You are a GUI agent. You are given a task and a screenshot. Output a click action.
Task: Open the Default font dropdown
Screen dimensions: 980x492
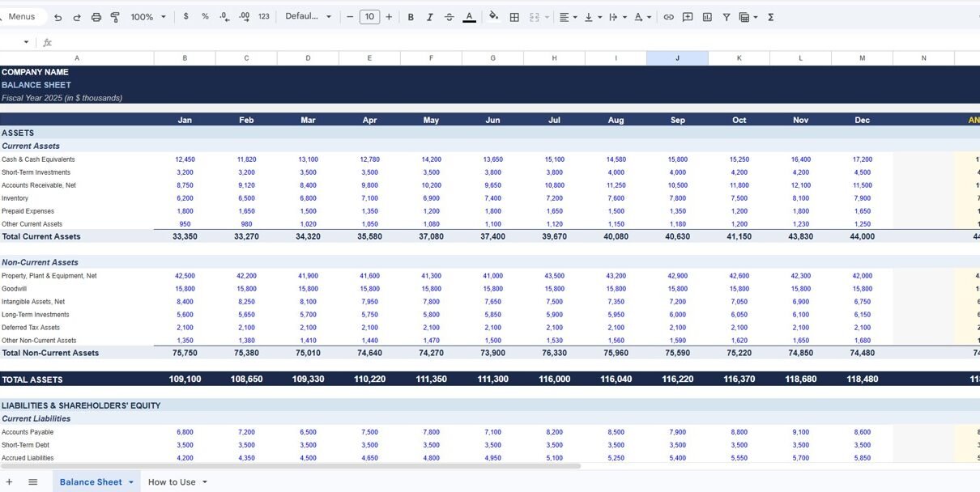click(309, 17)
